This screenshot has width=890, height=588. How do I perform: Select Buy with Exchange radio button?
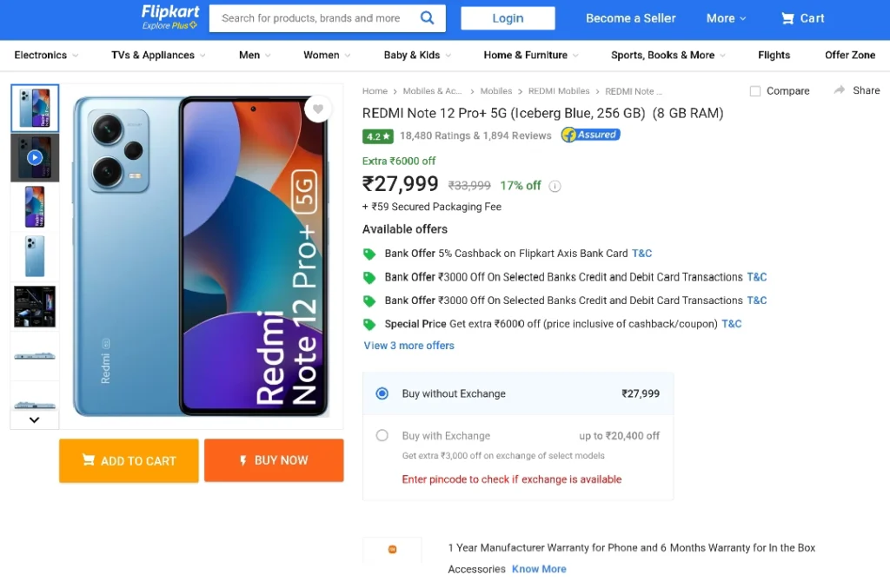(x=382, y=435)
